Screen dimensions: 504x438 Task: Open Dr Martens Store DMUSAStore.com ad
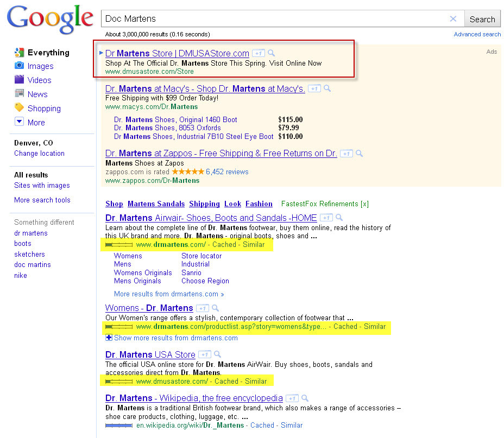click(177, 53)
